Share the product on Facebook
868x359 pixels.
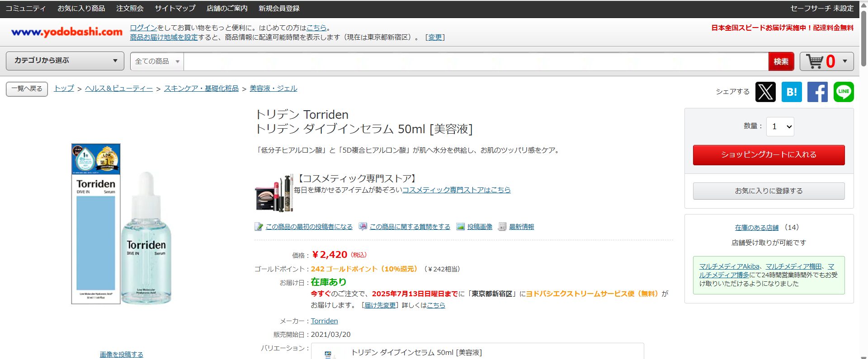[x=817, y=92]
